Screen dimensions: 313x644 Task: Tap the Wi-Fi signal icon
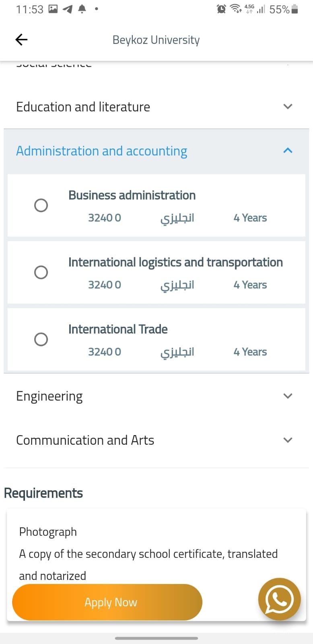(x=235, y=9)
